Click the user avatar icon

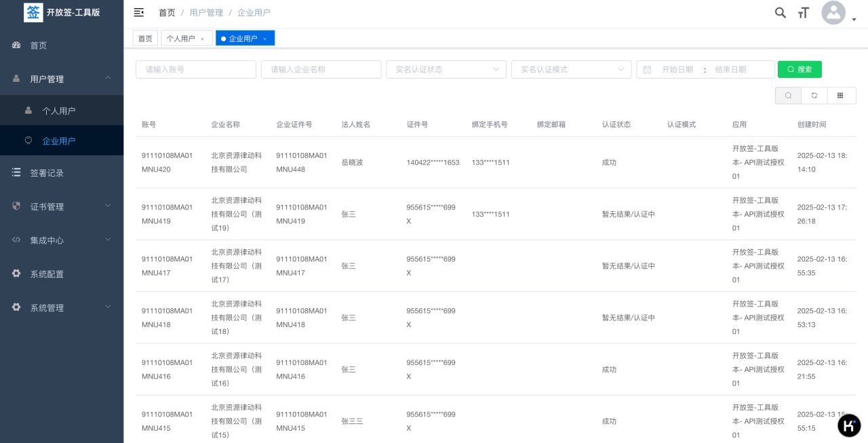[x=833, y=12]
